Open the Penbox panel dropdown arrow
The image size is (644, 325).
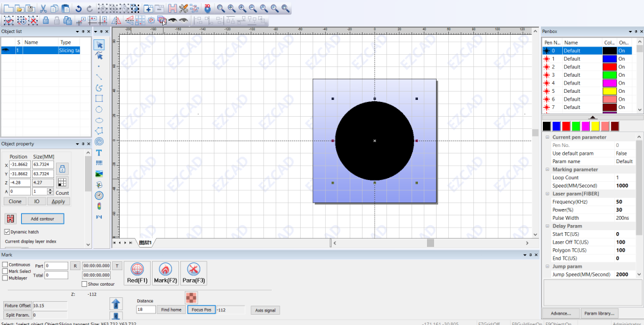[x=630, y=31]
